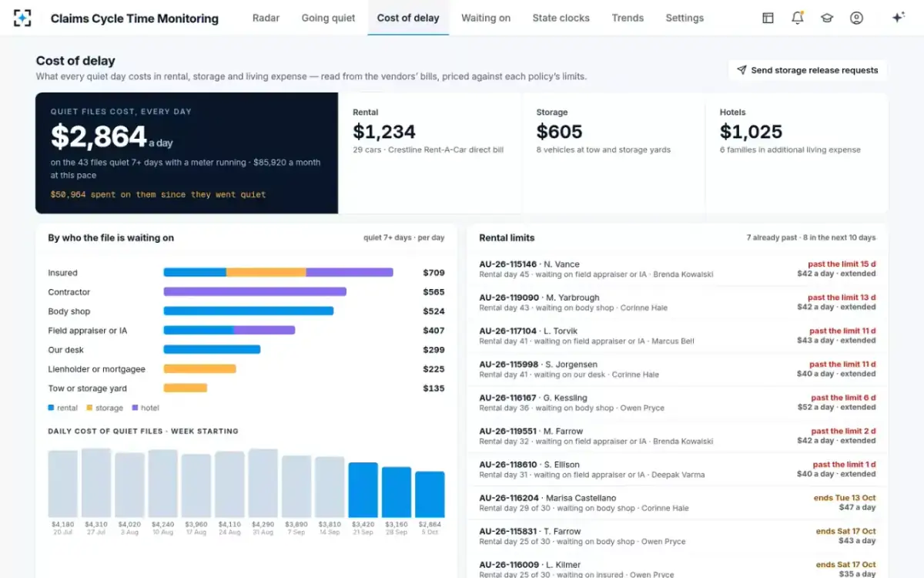Click the purple hotel legend swatch

point(135,408)
